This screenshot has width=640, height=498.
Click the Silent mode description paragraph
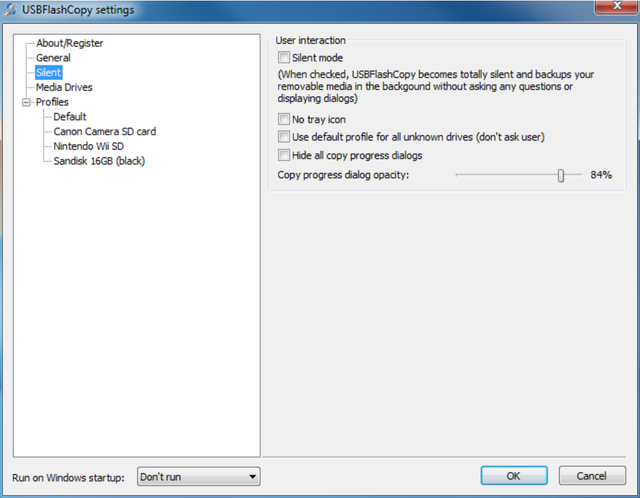tap(436, 86)
